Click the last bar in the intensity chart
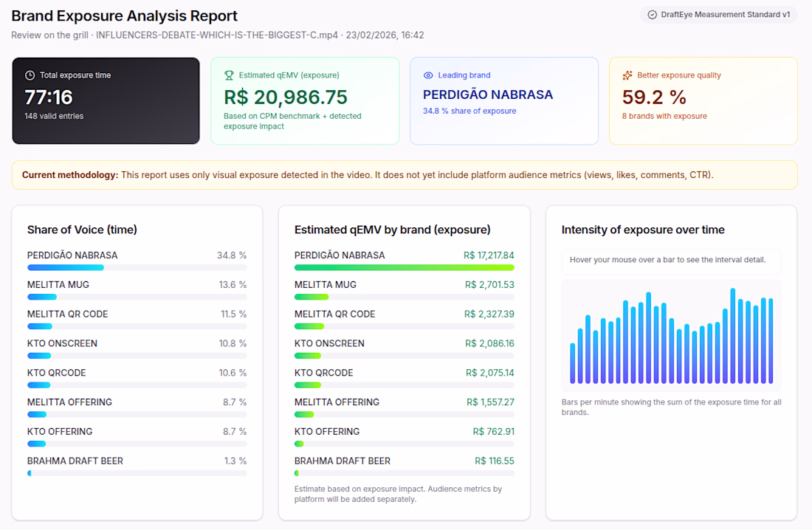The width and height of the screenshot is (812, 530). [771, 341]
